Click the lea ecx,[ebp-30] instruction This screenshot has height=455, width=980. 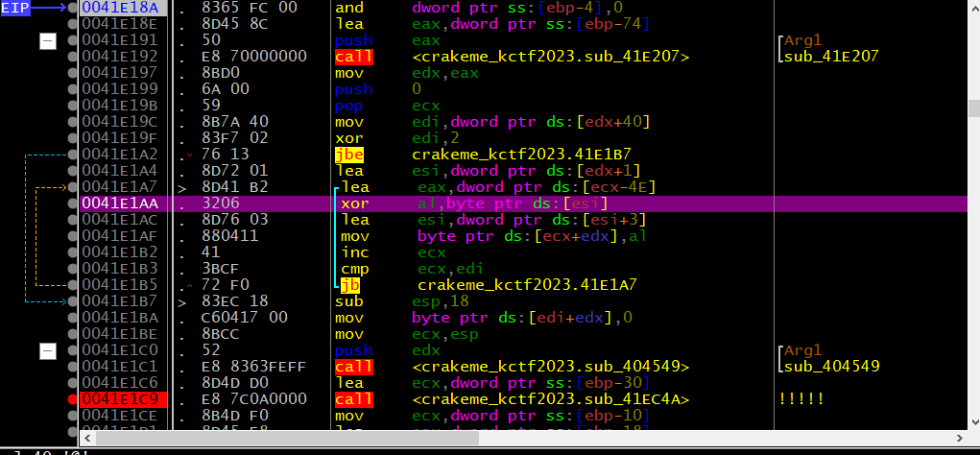492,382
